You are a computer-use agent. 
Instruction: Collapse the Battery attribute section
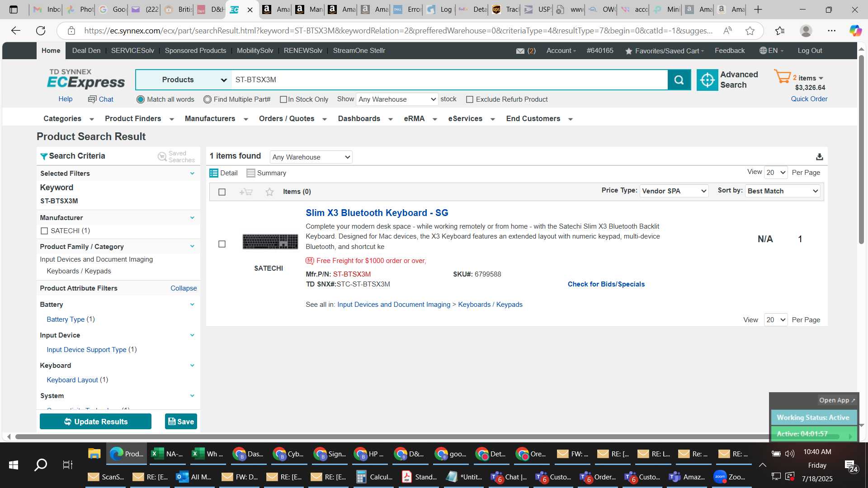192,305
